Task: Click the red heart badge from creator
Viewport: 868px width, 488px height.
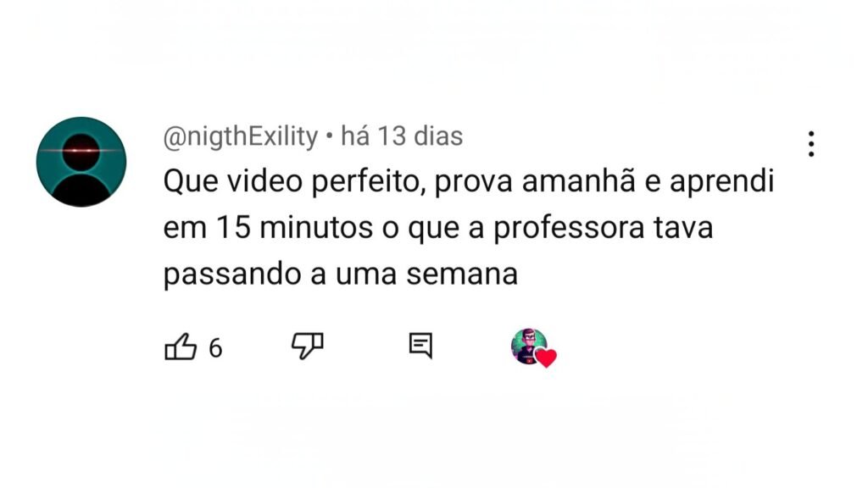Action: click(547, 358)
